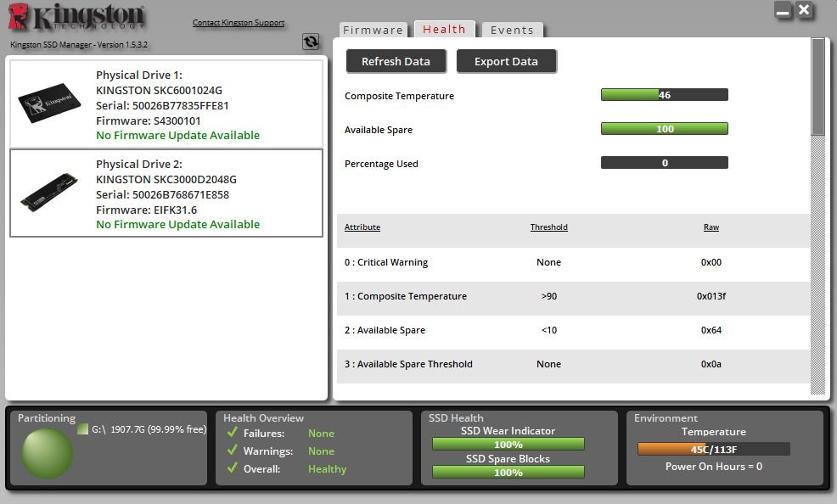Select the KINGSTON SKC6001024G drive name
Viewport: 837px width, 504px height.
159,91
